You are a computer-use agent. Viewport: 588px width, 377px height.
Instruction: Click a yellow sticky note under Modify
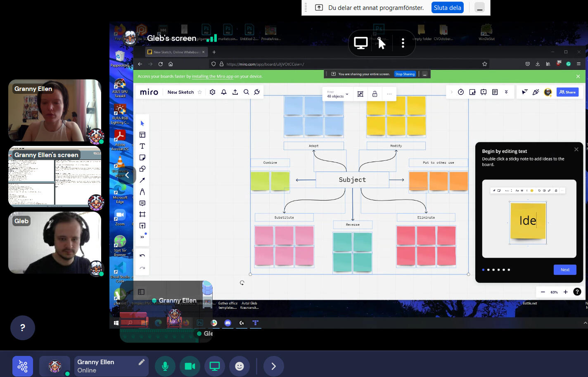tap(396, 125)
